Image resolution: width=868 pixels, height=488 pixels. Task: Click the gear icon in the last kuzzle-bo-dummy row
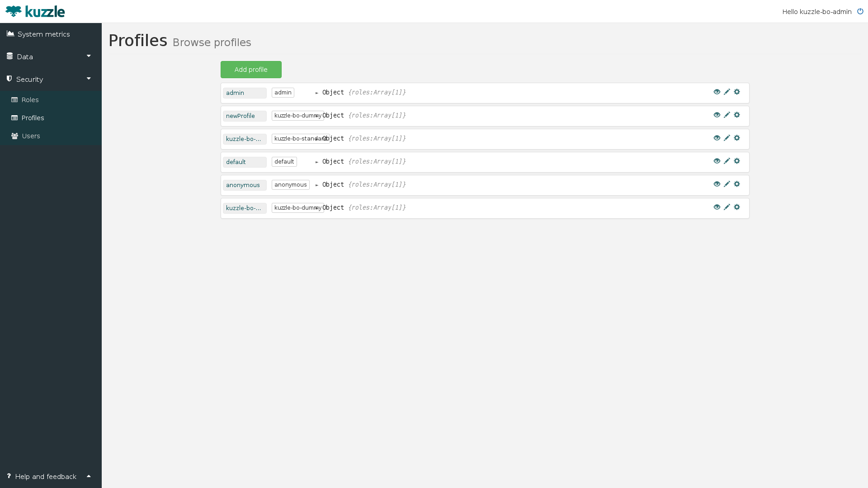(737, 207)
